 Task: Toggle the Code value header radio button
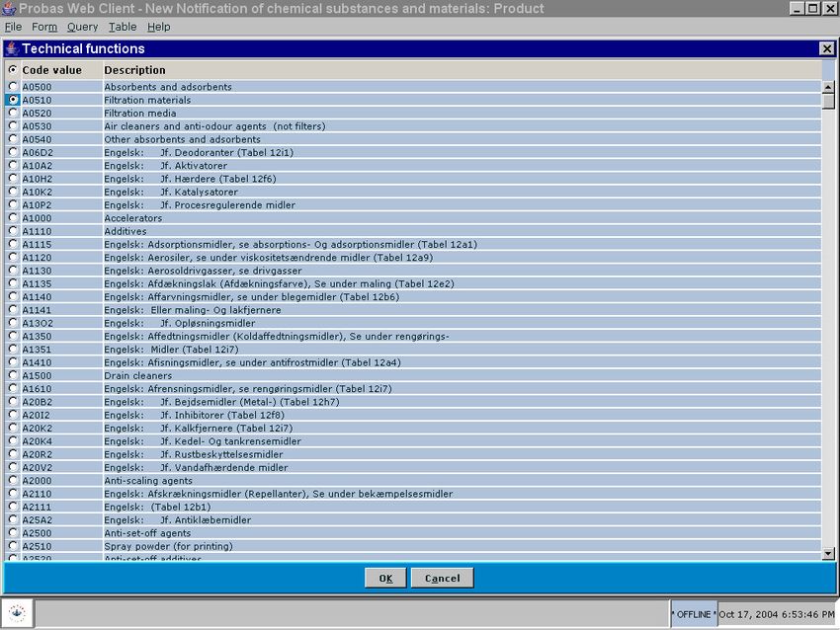(x=13, y=69)
